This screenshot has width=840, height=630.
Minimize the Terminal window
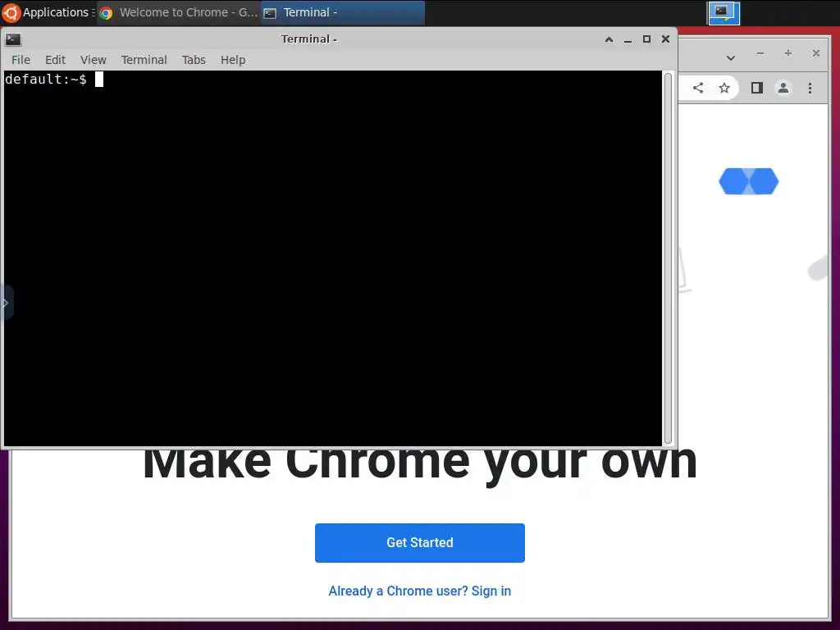click(628, 39)
